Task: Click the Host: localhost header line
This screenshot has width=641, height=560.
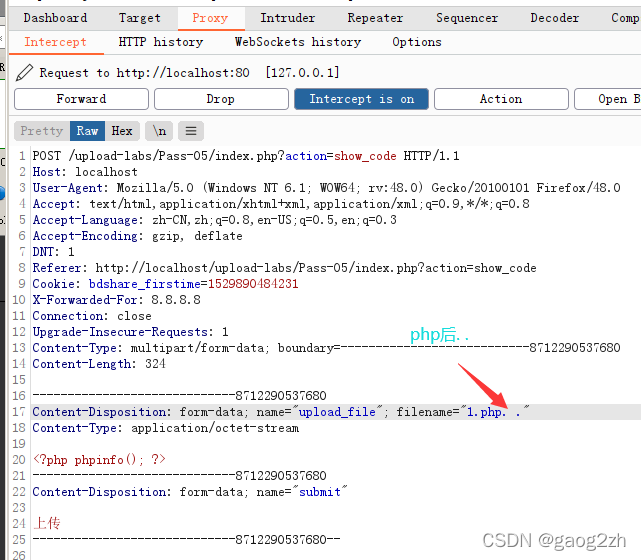Action: coord(85,172)
